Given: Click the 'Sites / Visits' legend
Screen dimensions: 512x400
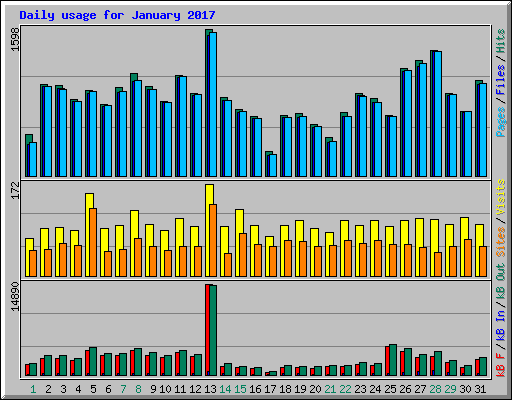Looking at the screenshot, I should (501, 218).
